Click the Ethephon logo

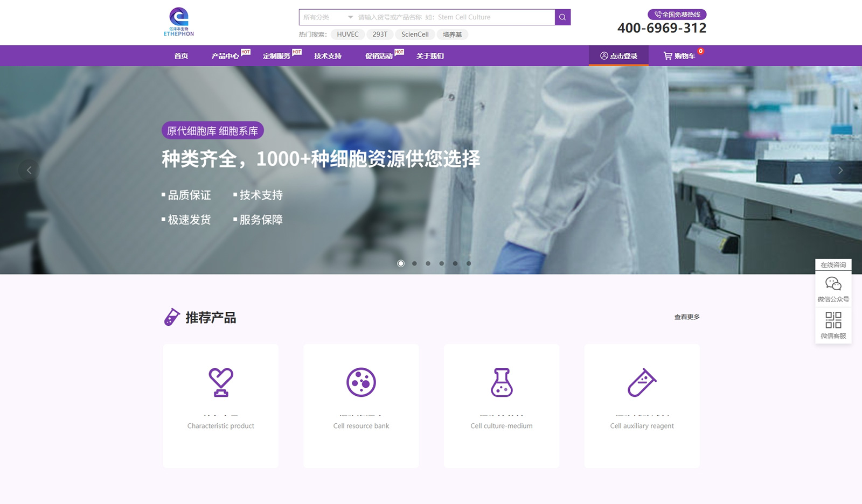pos(179,22)
